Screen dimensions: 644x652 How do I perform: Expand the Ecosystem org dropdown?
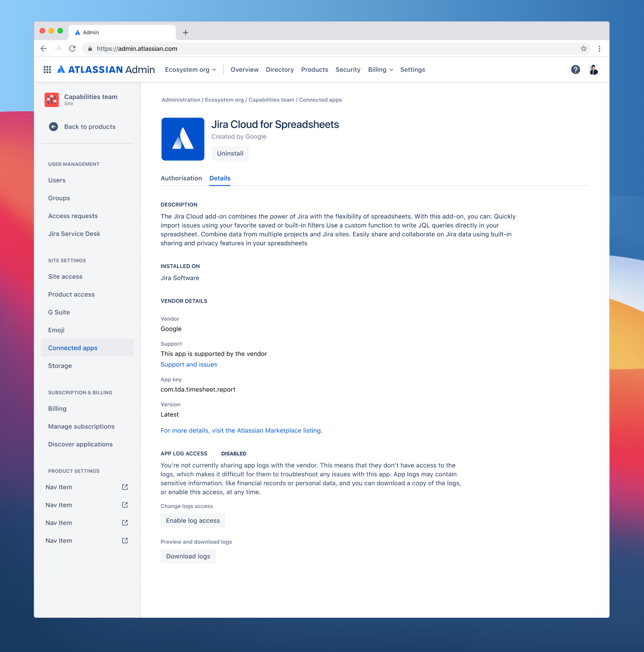pos(190,69)
